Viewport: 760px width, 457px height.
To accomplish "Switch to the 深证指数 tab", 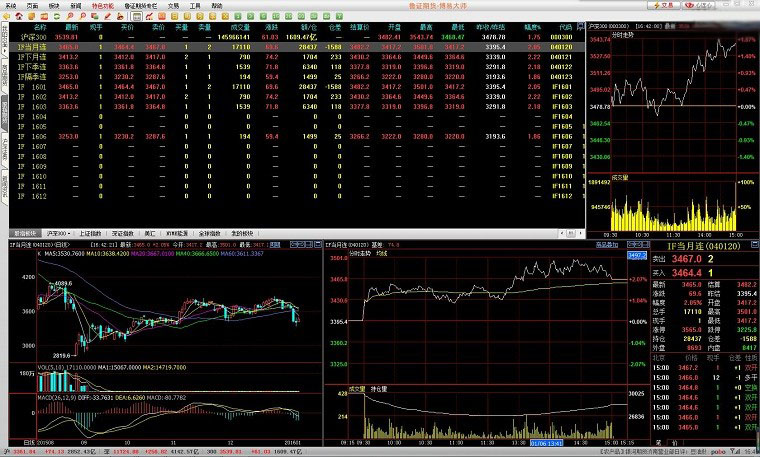I will pos(123,234).
